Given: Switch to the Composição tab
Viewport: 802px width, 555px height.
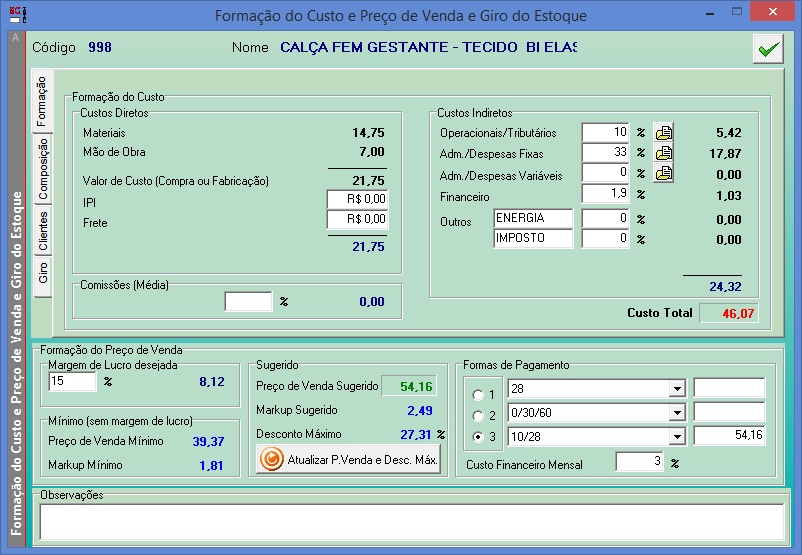Looking at the screenshot, I should pyautogui.click(x=43, y=171).
